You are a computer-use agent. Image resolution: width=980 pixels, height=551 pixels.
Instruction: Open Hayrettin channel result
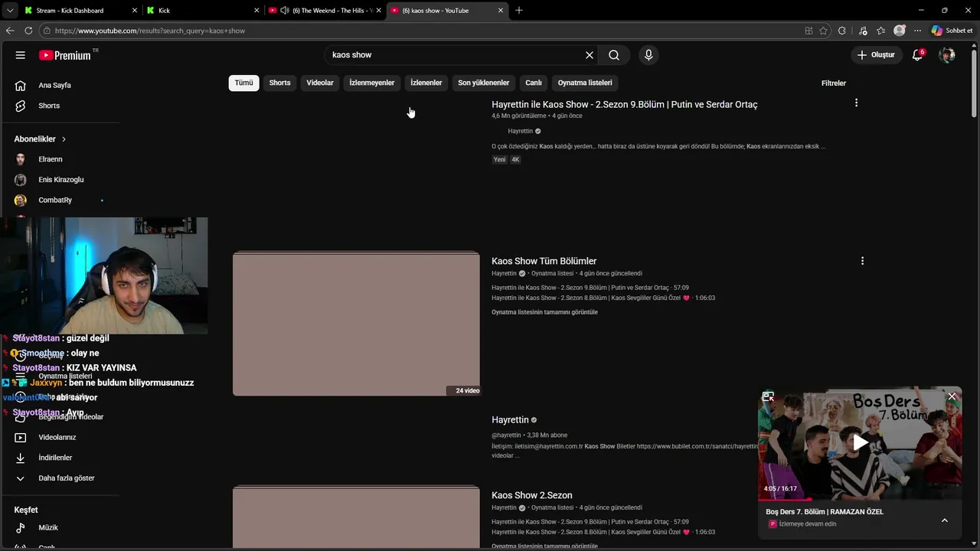510,420
